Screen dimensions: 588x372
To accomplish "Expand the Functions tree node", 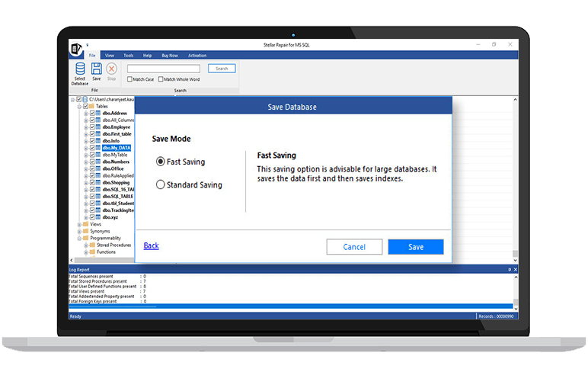I will [86, 252].
